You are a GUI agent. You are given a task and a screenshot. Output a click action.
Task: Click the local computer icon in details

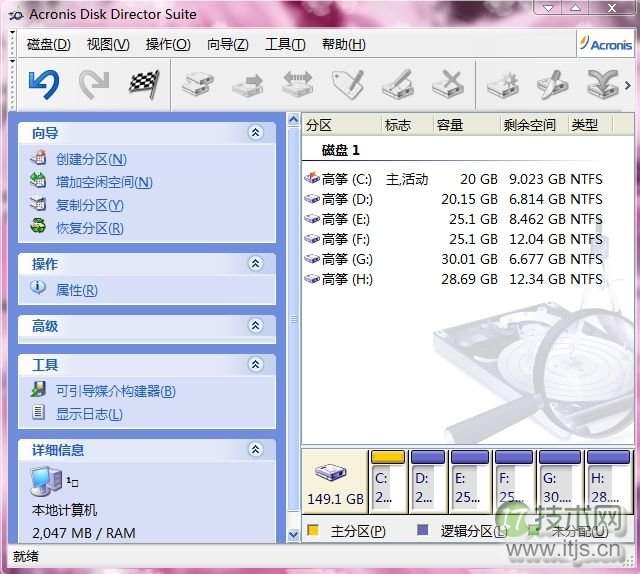coord(46,481)
